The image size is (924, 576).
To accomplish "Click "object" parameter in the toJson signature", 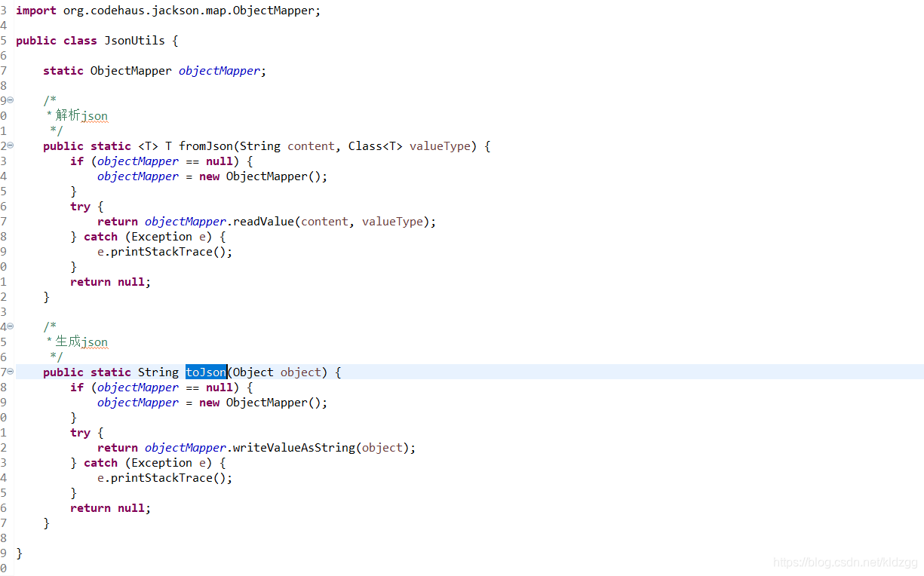I will (301, 372).
